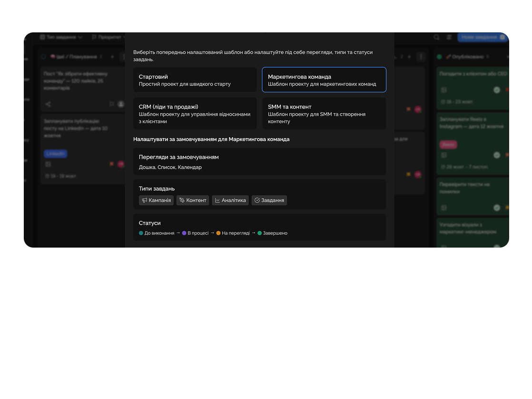
Task: Open the Пріоритет filter dropdown
Action: click(107, 37)
